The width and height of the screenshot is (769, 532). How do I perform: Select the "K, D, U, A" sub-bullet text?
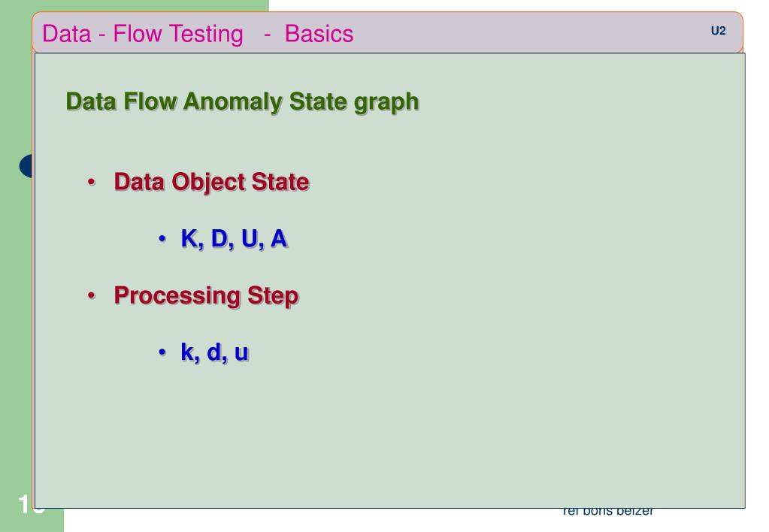[x=234, y=239]
